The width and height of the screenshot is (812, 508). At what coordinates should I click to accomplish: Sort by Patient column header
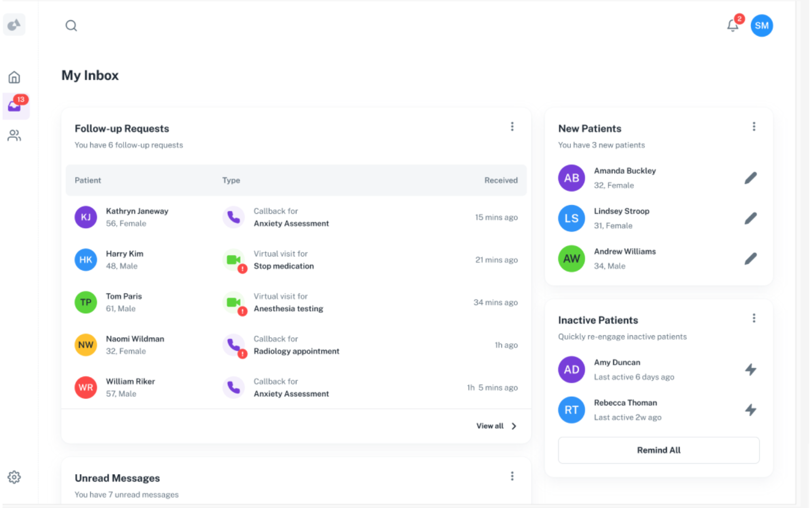click(88, 180)
